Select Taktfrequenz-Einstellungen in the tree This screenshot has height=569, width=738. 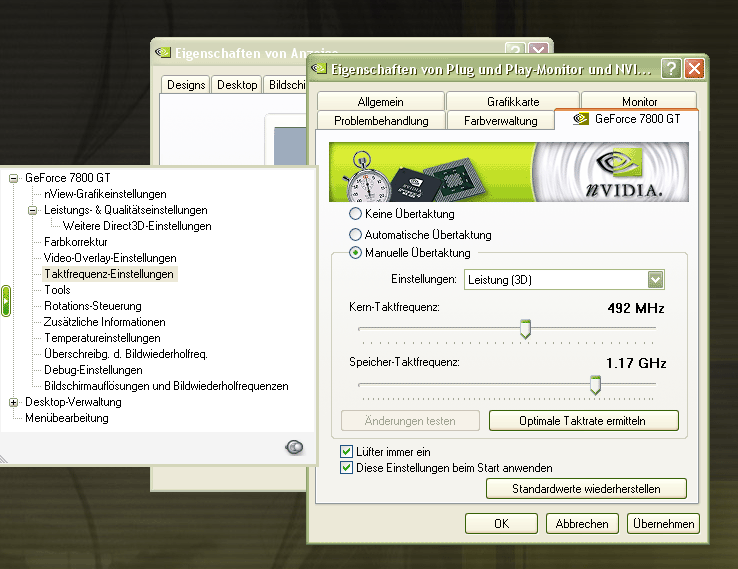(x=109, y=274)
